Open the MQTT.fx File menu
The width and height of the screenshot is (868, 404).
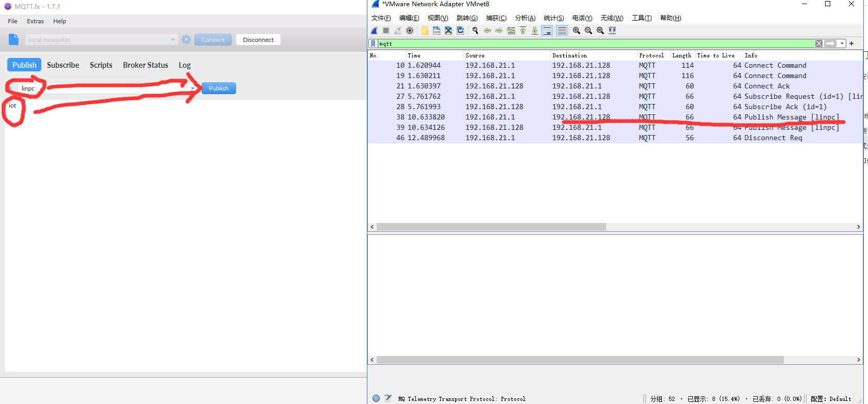(13, 21)
